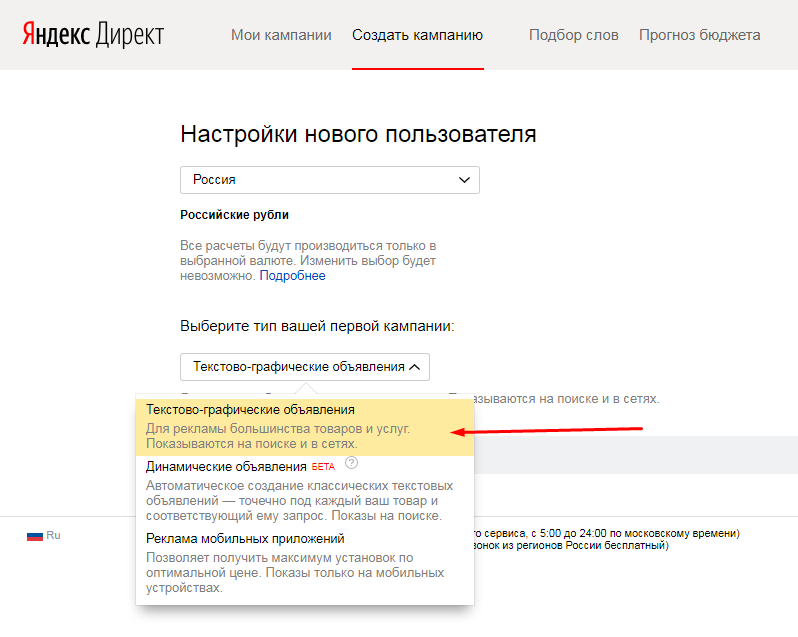798x637 pixels.
Task: Click the Russian flag language icon
Action: click(35, 536)
